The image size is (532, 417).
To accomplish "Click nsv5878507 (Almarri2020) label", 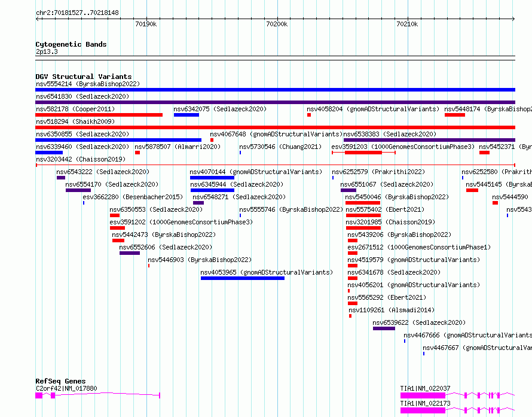I will [178, 147].
